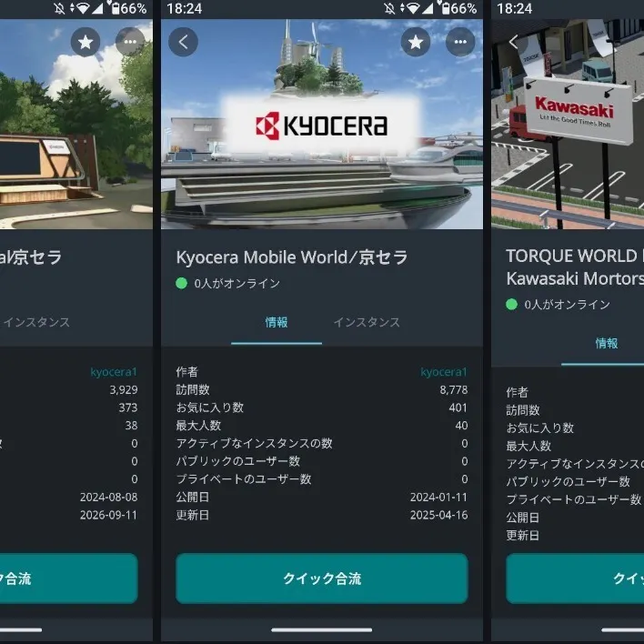Tap the favorites count 401
This screenshot has height=644, width=644.
pyautogui.click(x=458, y=408)
